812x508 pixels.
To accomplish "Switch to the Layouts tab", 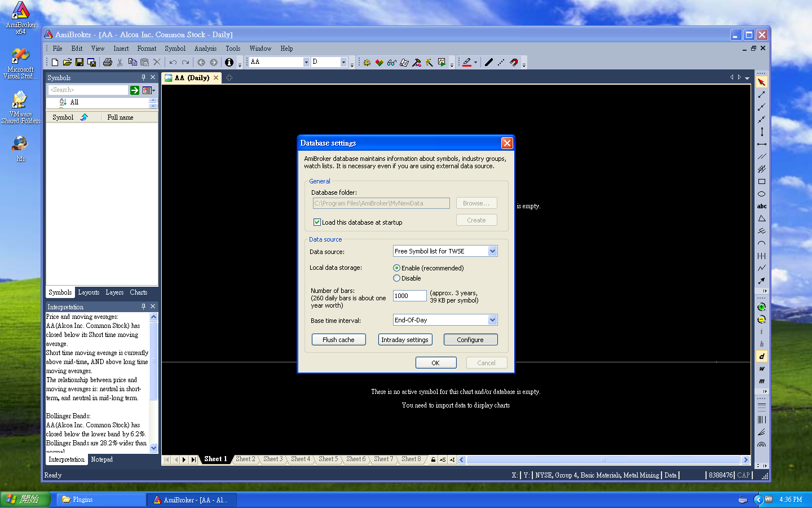I will tap(89, 292).
